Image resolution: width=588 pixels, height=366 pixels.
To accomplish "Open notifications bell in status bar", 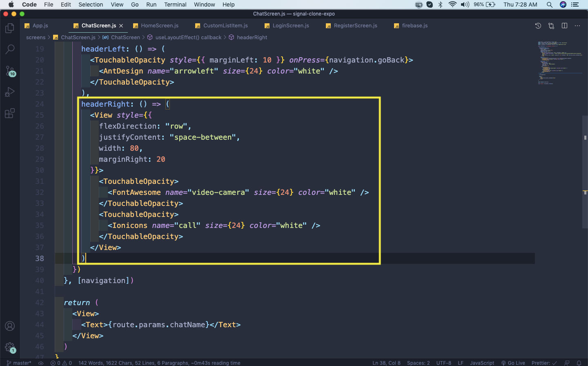I will (579, 363).
